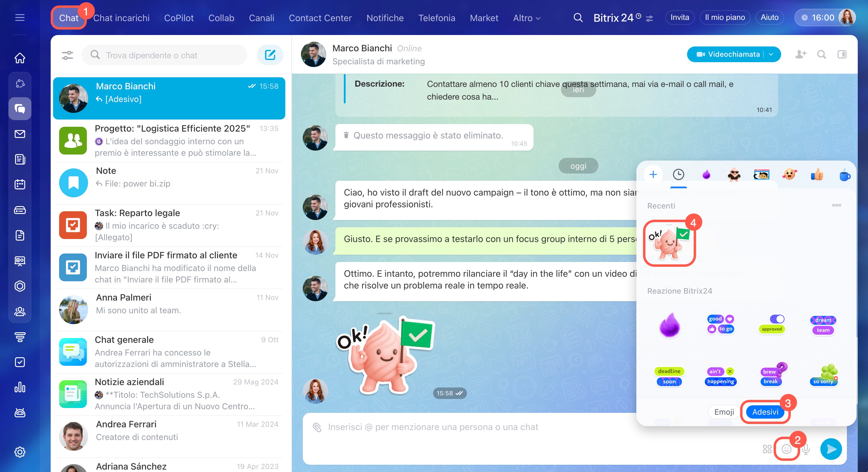The height and width of the screenshot is (472, 868).
Task: Click the paperclip attach file icon
Action: 317,427
